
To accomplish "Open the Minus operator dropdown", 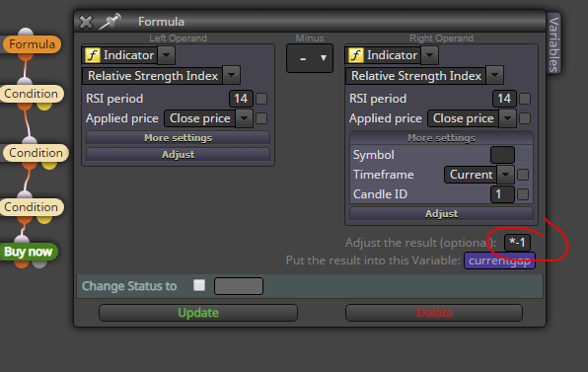I will coord(310,58).
